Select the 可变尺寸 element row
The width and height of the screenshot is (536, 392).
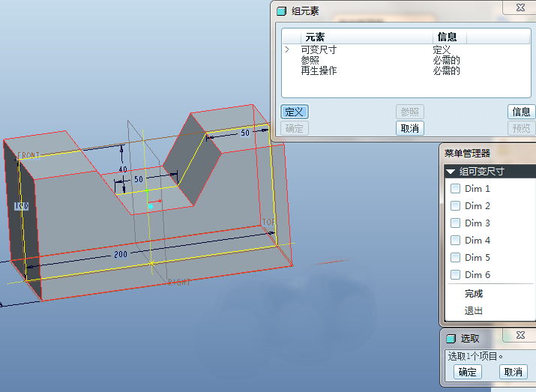319,49
